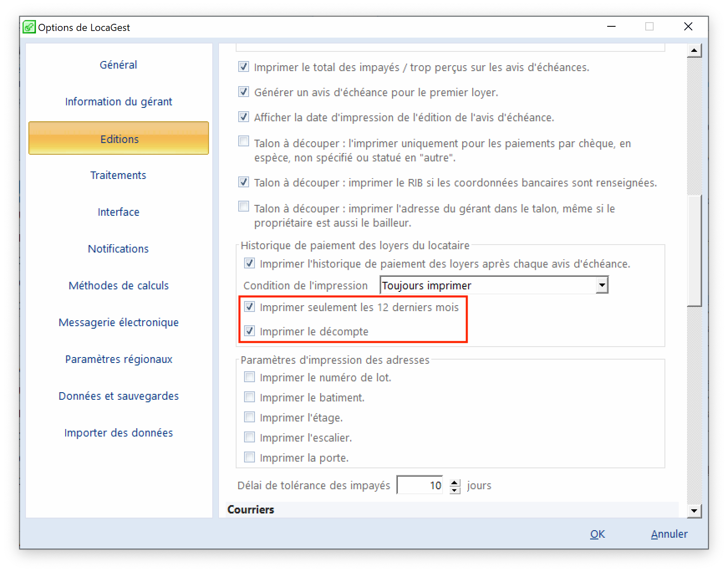Image resolution: width=728 pixels, height=572 pixels.
Task: Click the LocaGest app icon in title bar
Action: pyautogui.click(x=29, y=27)
